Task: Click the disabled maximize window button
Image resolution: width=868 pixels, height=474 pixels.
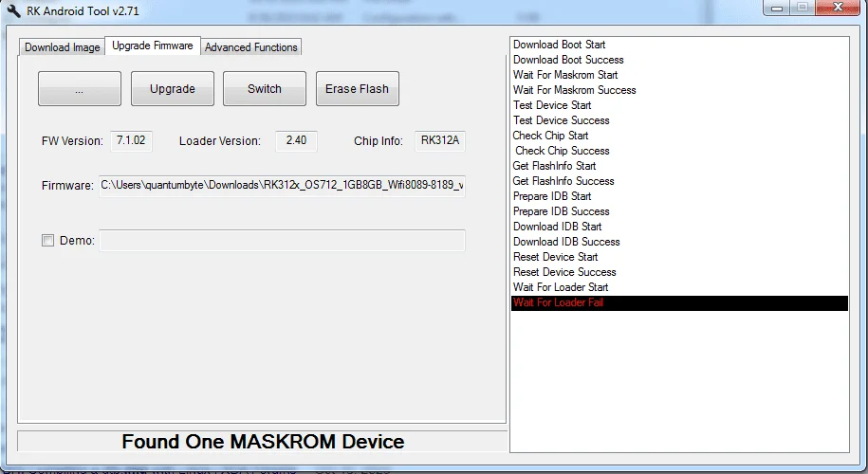Action: coord(803,8)
